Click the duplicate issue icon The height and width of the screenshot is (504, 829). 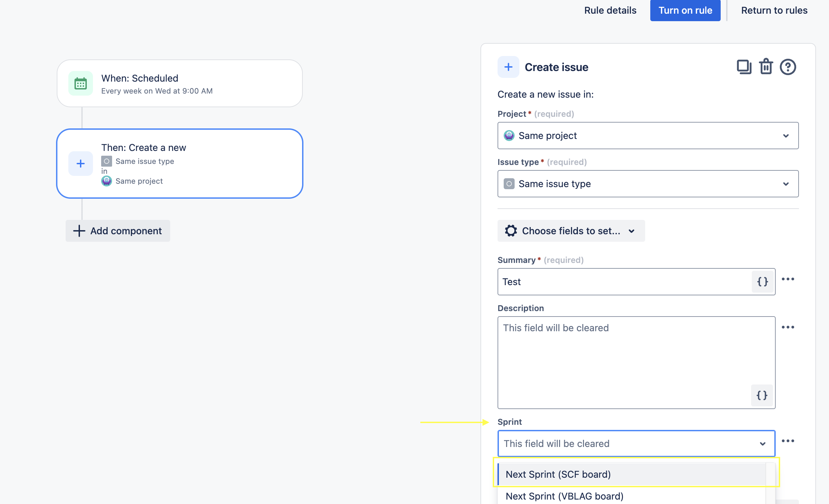pos(743,67)
